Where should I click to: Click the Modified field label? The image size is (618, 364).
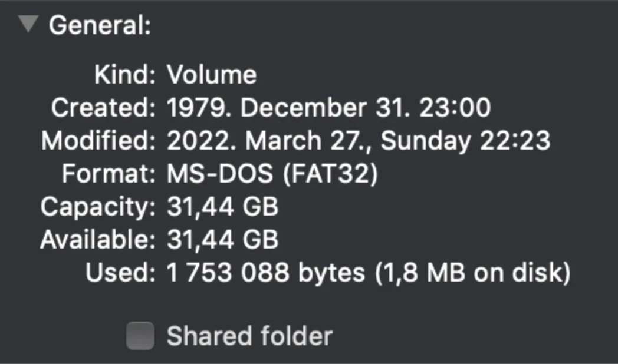[98, 141]
